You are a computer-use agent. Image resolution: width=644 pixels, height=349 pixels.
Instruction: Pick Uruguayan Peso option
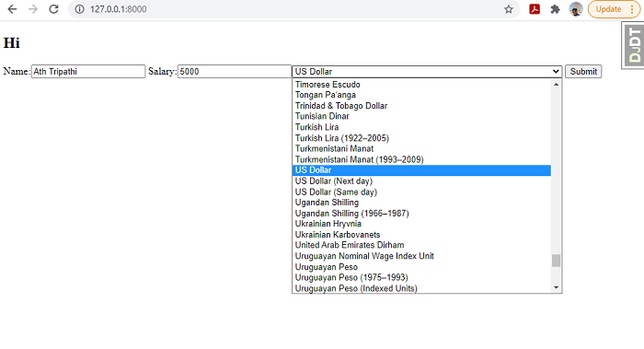(421, 267)
